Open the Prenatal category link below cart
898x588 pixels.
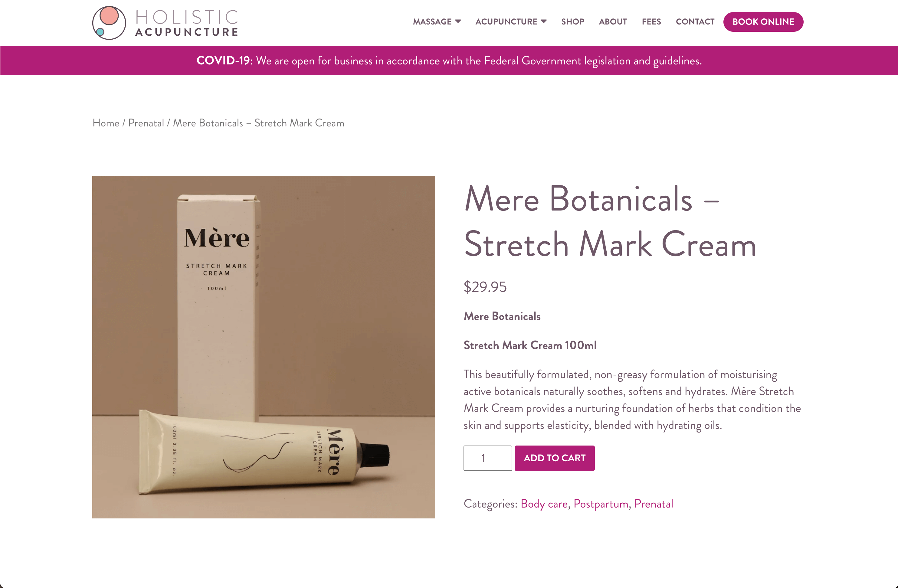tap(654, 504)
